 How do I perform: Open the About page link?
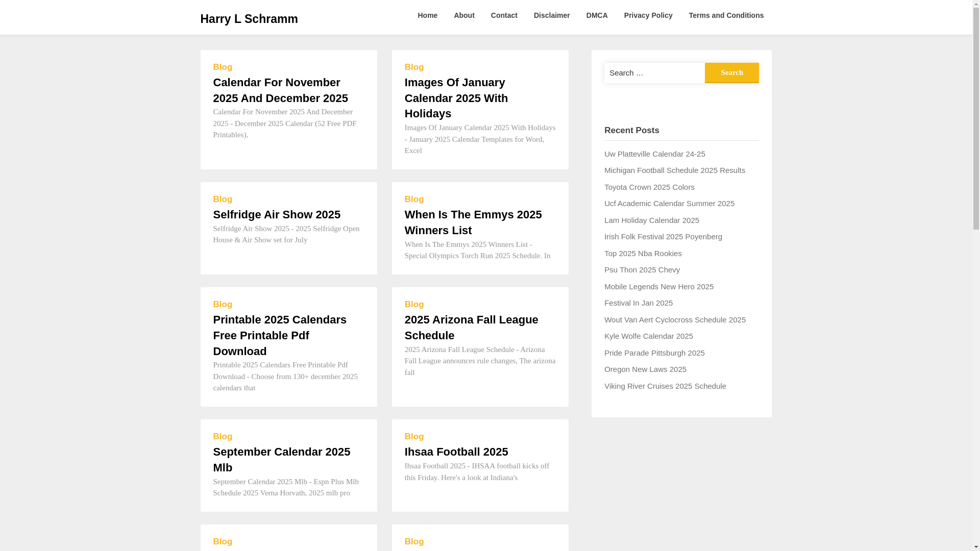(x=464, y=15)
